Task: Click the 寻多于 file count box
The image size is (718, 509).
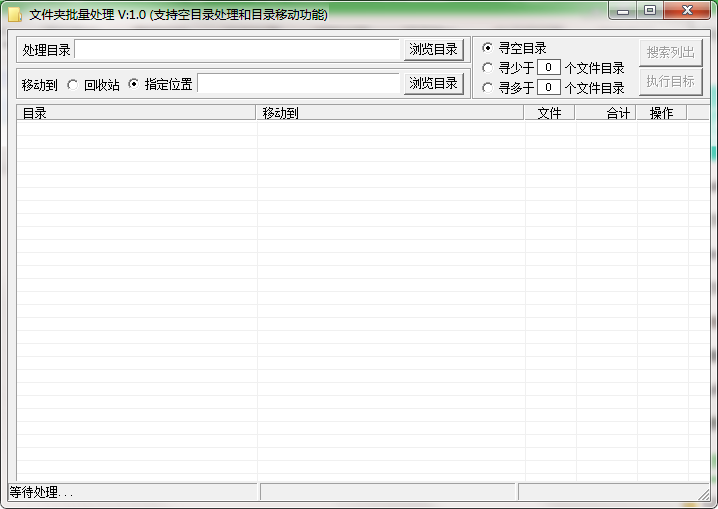Action: 549,87
